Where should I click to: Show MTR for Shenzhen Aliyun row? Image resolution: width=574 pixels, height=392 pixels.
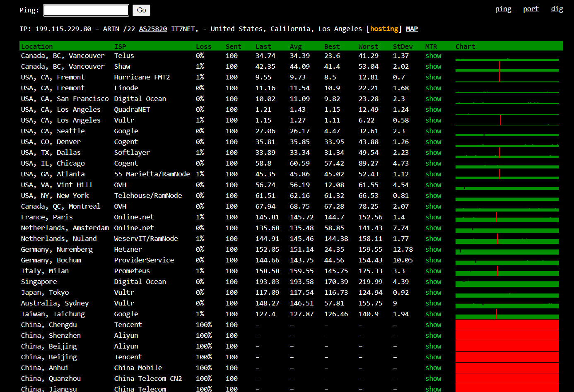pos(433,336)
